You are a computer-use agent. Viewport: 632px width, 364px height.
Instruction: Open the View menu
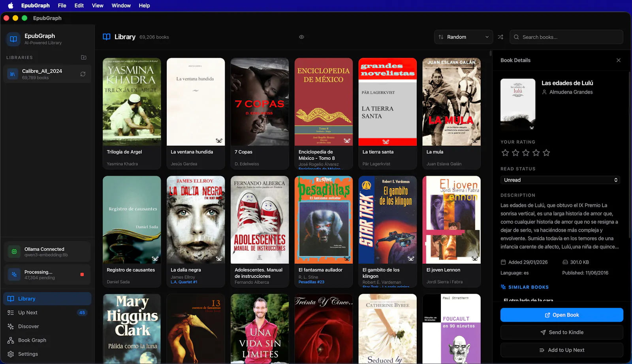(98, 6)
